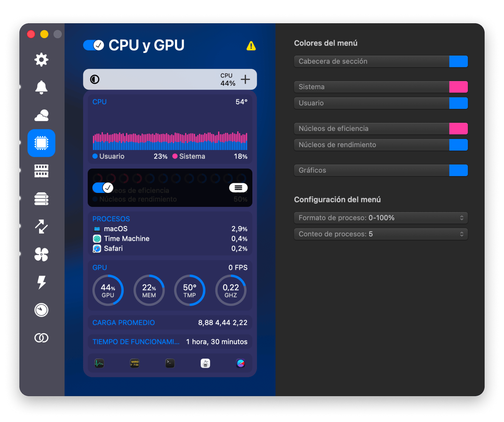This screenshot has height=422, width=504.
Task: Click the Safari process icon
Action: [x=97, y=248]
